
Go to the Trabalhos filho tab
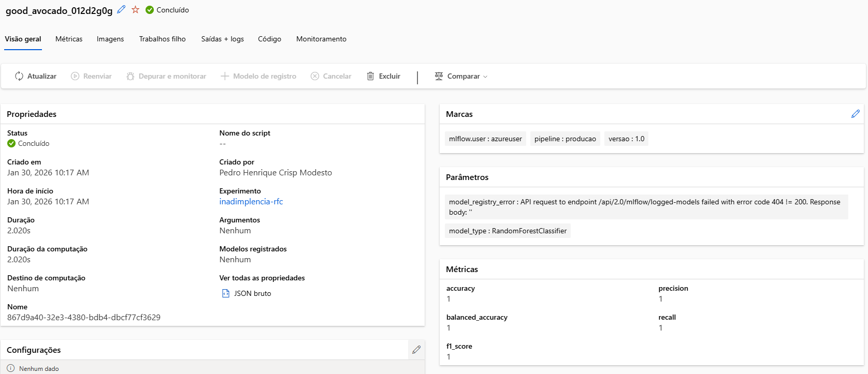162,39
